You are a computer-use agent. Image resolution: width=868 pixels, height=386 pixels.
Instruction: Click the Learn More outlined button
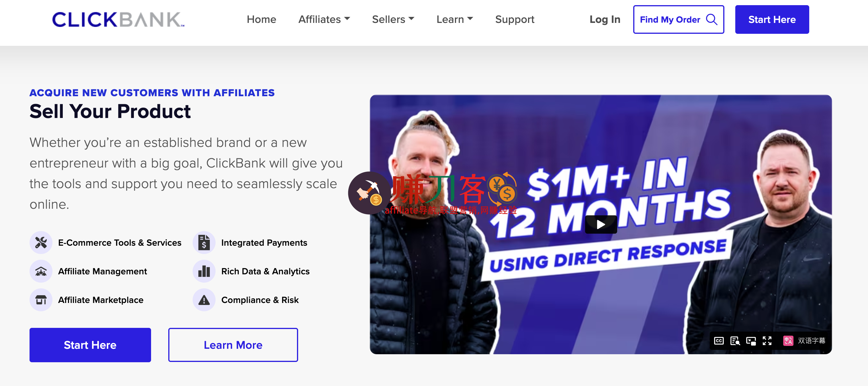pyautogui.click(x=233, y=345)
